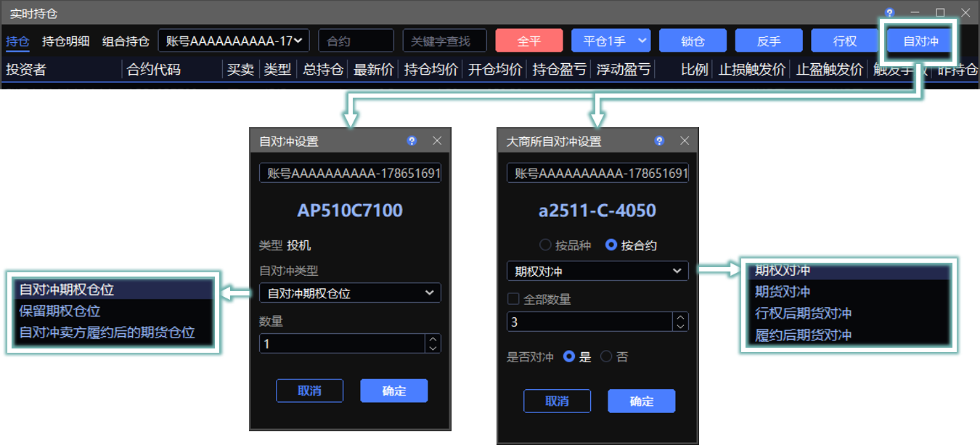
Task: Maximize the 实时持仓 window
Action: click(x=940, y=12)
